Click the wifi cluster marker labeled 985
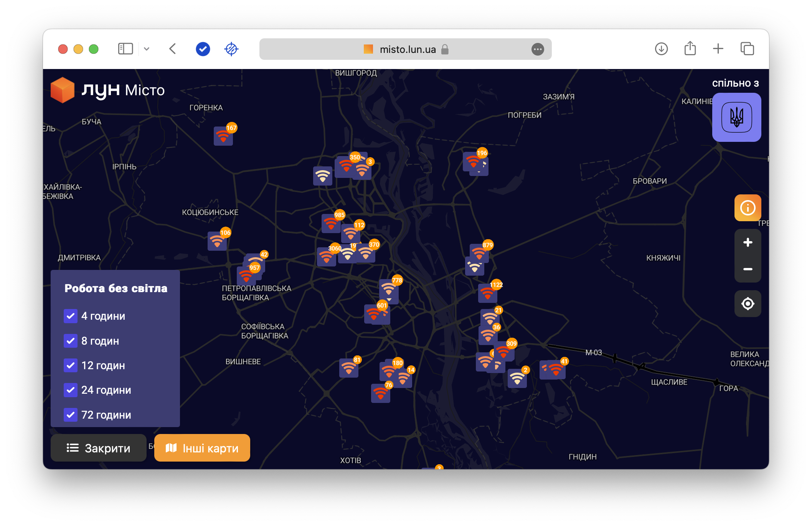The width and height of the screenshot is (812, 526). click(331, 223)
